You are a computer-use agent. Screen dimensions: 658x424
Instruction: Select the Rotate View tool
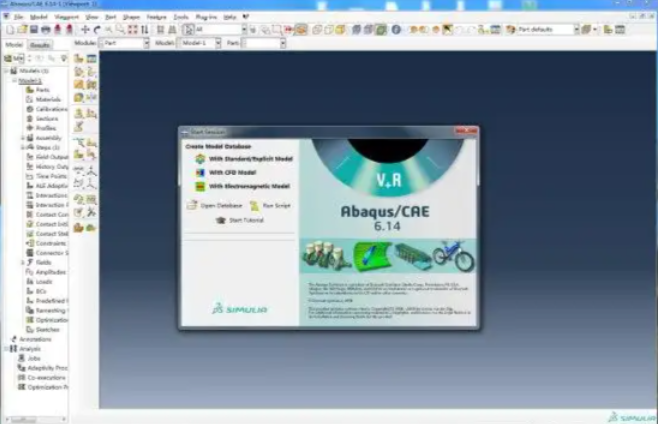[x=97, y=29]
